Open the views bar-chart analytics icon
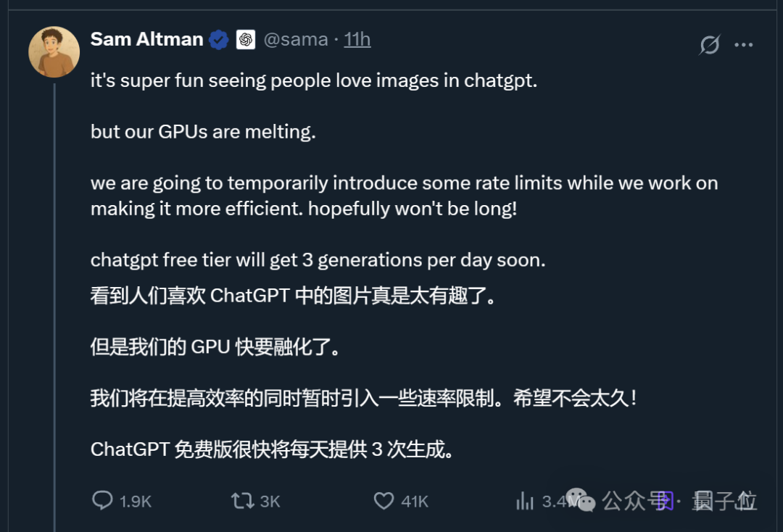 [525, 501]
